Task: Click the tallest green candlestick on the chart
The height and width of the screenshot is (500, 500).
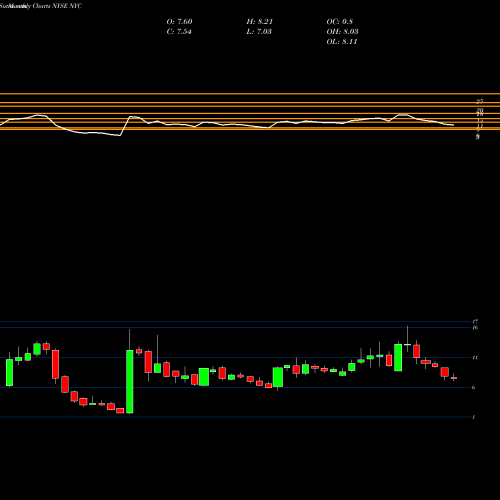Action: [x=130, y=382]
